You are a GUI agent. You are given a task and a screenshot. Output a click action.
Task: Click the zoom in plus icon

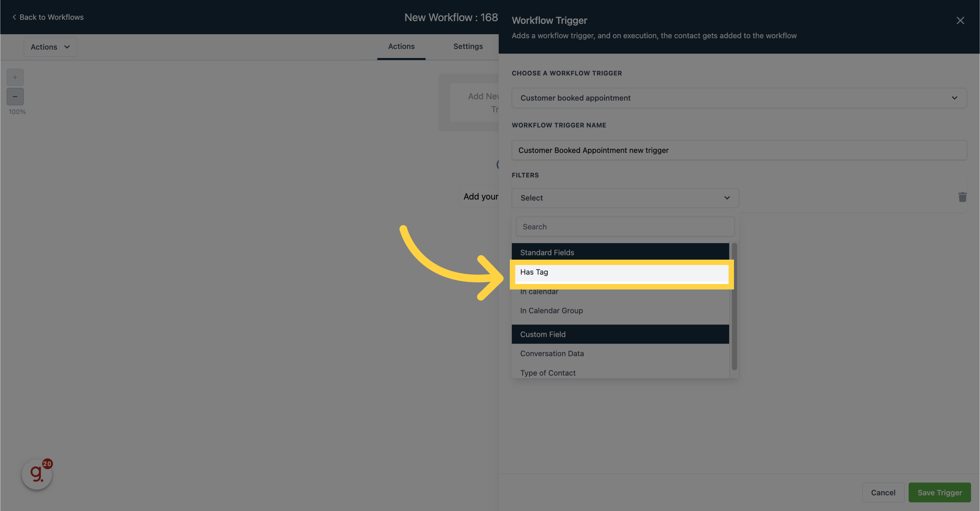(14, 78)
